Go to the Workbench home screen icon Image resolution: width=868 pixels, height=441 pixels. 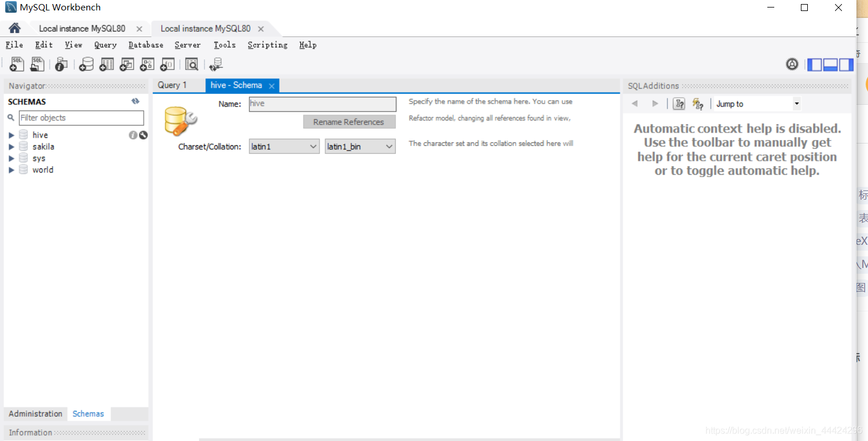coord(14,28)
